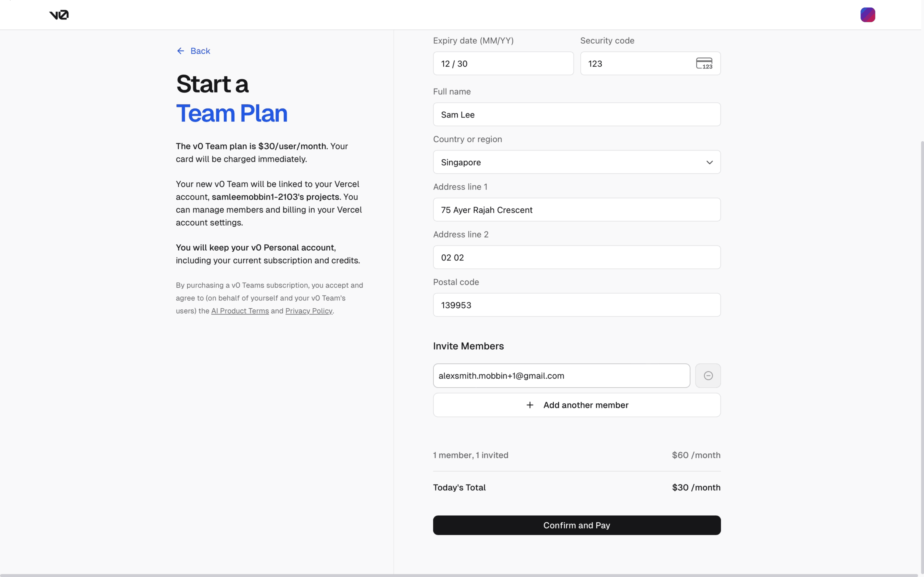924x577 pixels.
Task: Select the Address line 2 input
Action: click(x=576, y=257)
